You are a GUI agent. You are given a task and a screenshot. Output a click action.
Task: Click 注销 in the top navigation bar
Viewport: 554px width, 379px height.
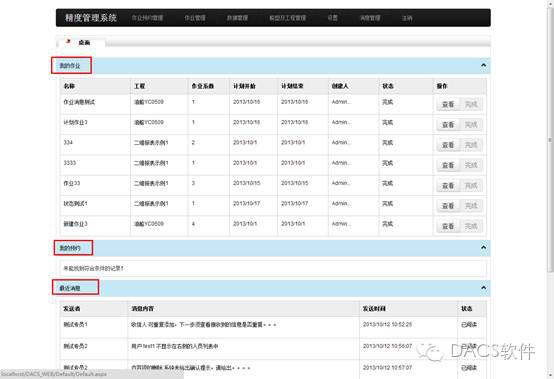407,18
